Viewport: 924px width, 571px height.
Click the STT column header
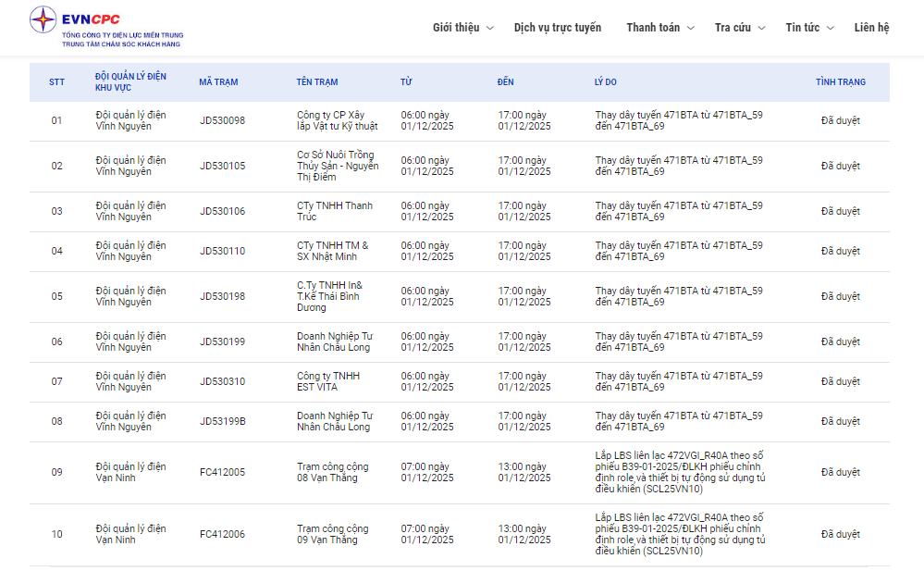tap(57, 82)
